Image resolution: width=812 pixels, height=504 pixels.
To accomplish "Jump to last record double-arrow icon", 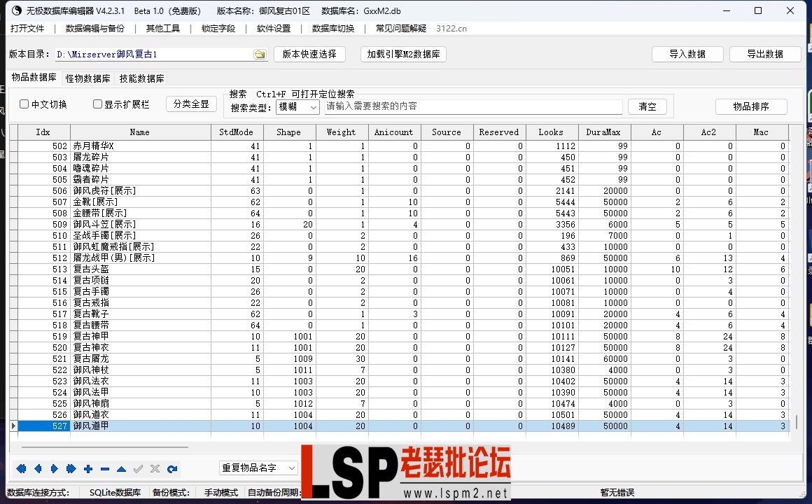I will 71,469.
